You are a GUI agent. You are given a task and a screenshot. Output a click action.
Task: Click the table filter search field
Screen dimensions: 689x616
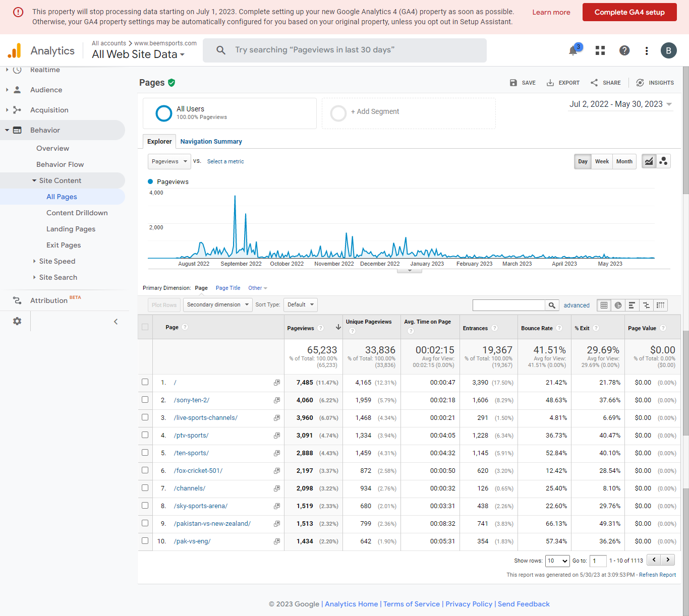click(x=508, y=305)
